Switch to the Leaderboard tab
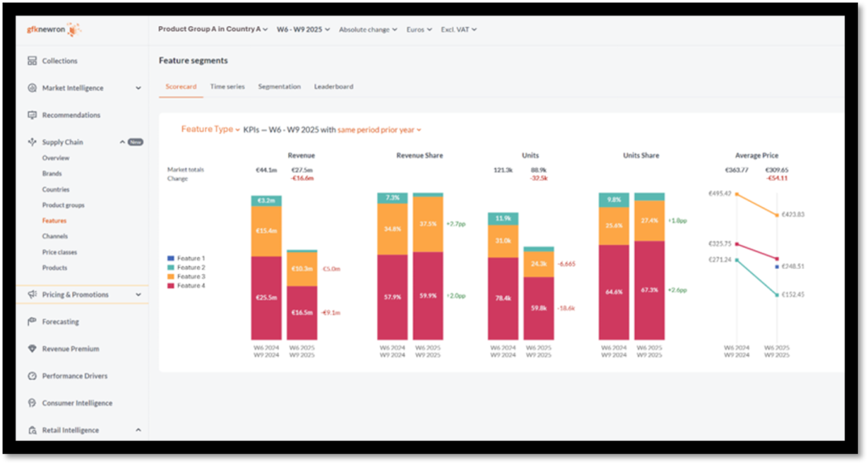The width and height of the screenshot is (868, 464). point(333,87)
